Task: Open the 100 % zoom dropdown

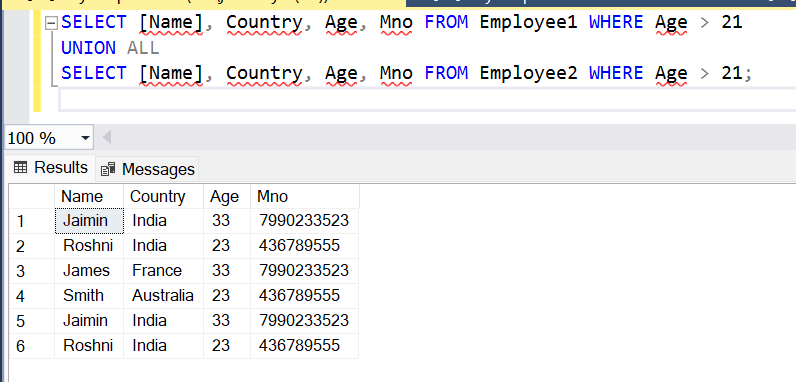Action: coord(85,138)
